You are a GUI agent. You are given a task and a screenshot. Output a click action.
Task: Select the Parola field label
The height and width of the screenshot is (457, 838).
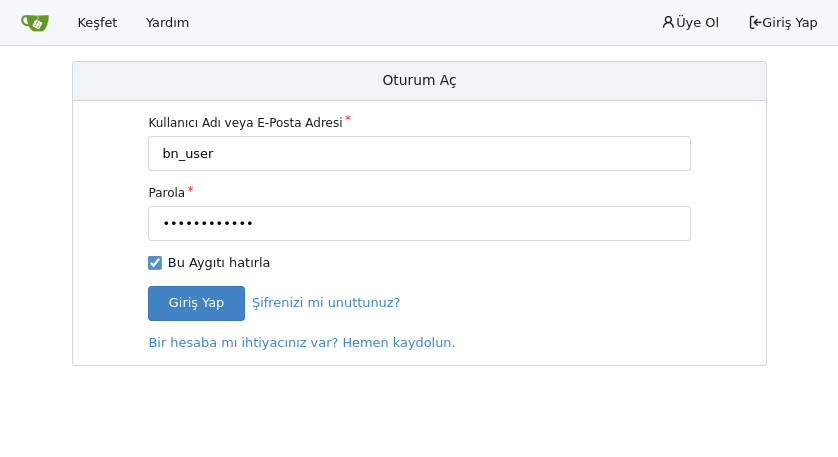[167, 192]
